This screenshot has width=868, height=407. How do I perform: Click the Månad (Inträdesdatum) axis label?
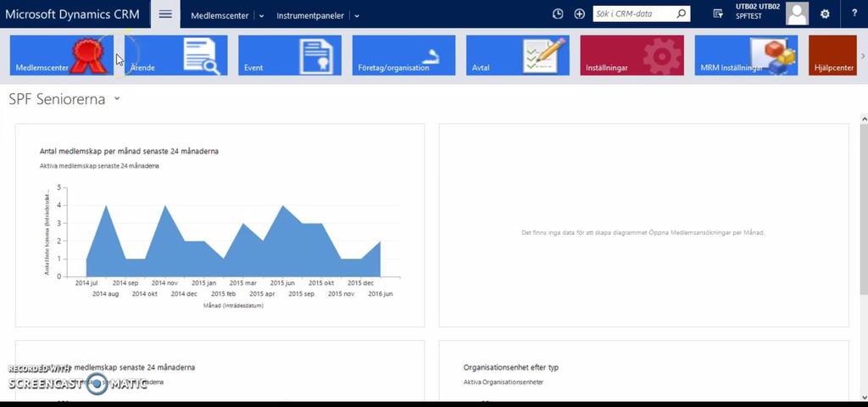[x=233, y=305]
